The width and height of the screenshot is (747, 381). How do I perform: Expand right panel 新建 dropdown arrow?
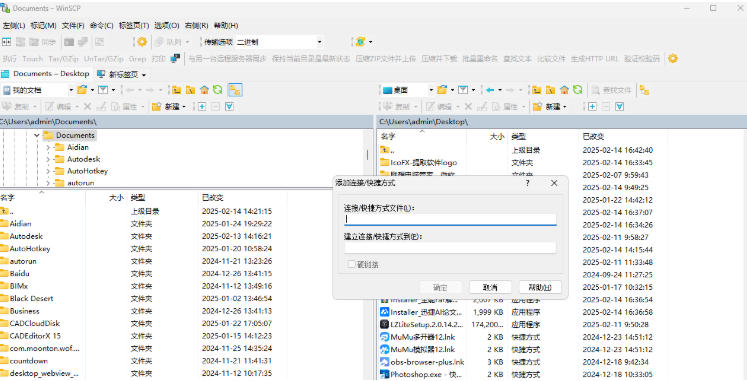(565, 107)
